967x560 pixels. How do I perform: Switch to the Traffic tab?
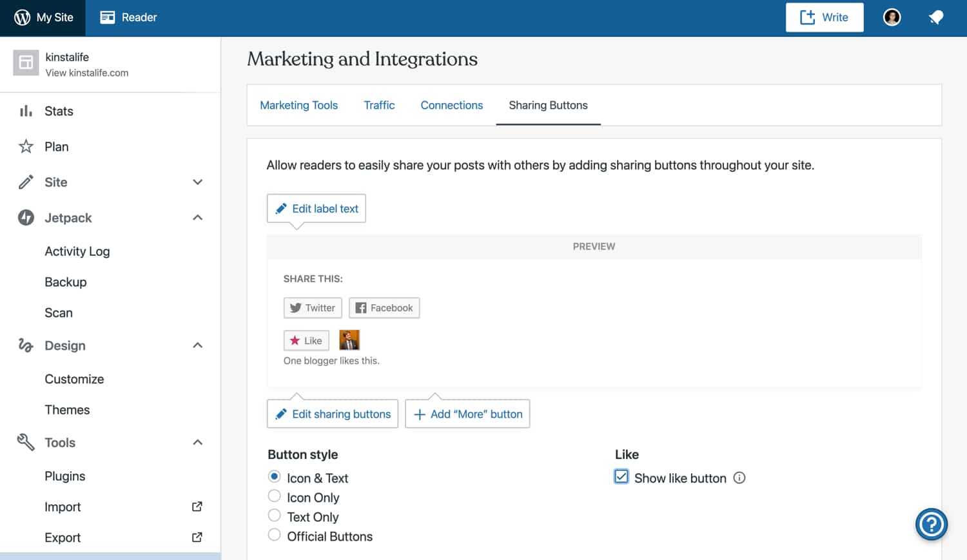click(379, 105)
